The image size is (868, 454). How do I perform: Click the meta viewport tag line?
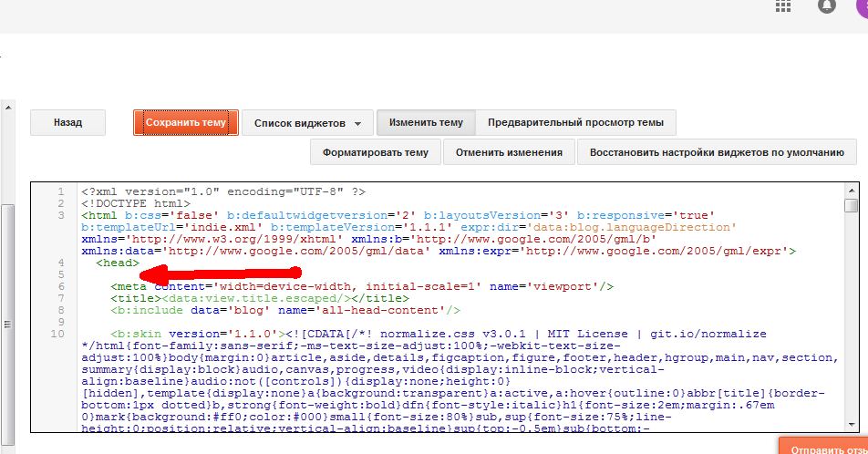click(x=362, y=286)
